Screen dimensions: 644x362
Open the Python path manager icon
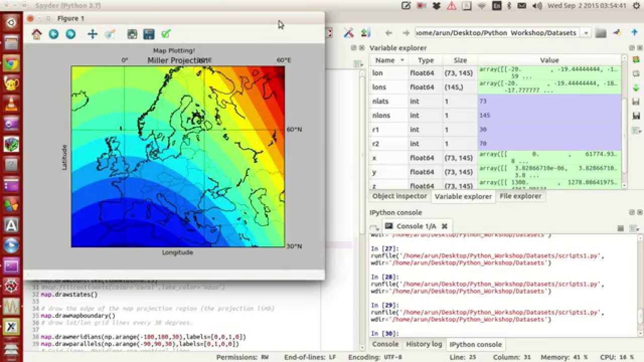366,33
